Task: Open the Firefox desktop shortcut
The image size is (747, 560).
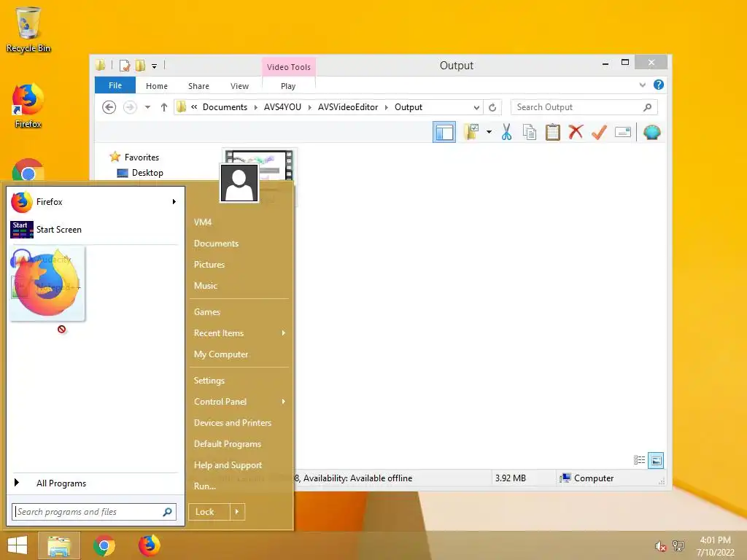Action: tap(28, 106)
